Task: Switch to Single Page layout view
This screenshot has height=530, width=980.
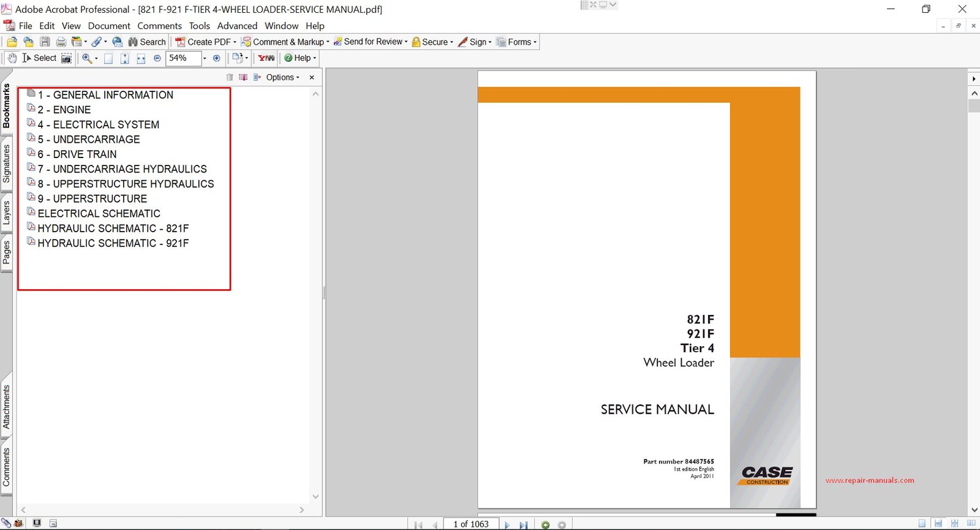Action: click(922, 524)
